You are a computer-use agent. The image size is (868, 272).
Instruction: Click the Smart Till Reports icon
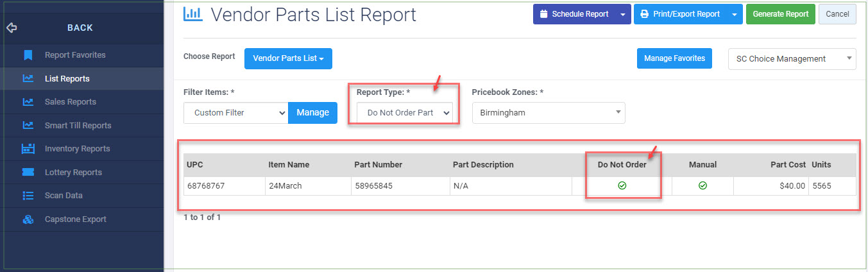(x=28, y=125)
